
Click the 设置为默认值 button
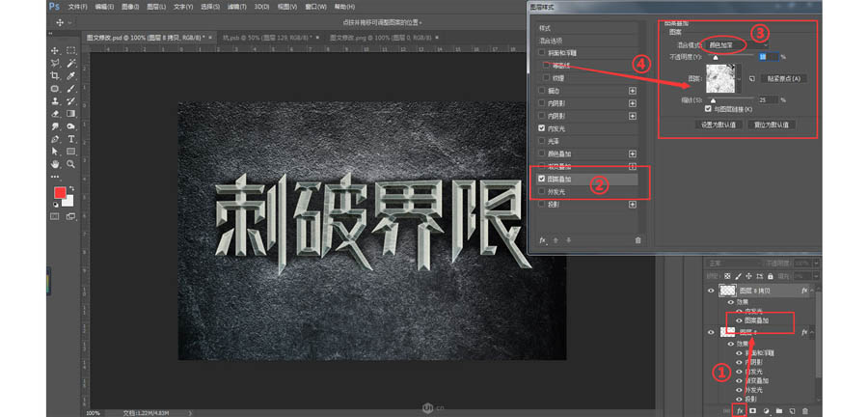click(719, 125)
